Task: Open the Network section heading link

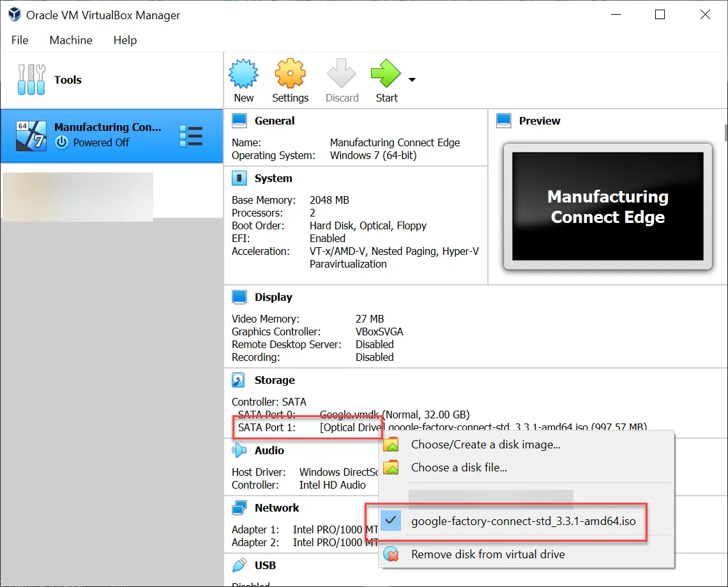Action: [x=277, y=508]
